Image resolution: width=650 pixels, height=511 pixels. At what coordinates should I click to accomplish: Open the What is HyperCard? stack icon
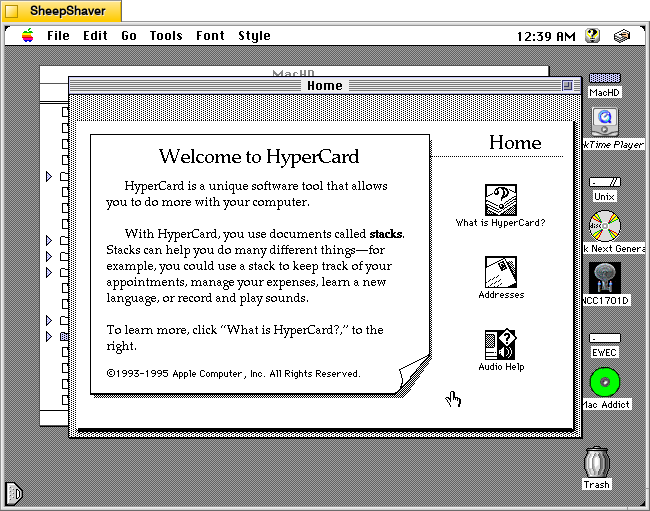(x=501, y=200)
